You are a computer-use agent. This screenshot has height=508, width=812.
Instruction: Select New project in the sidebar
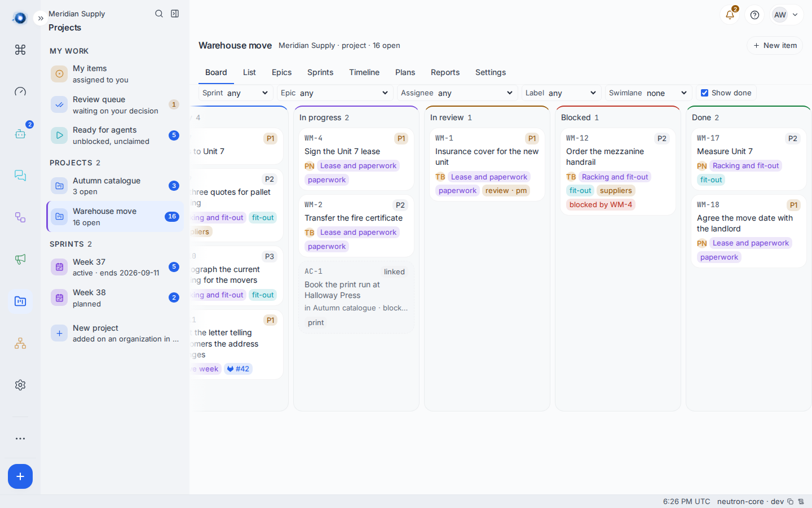pyautogui.click(x=115, y=333)
